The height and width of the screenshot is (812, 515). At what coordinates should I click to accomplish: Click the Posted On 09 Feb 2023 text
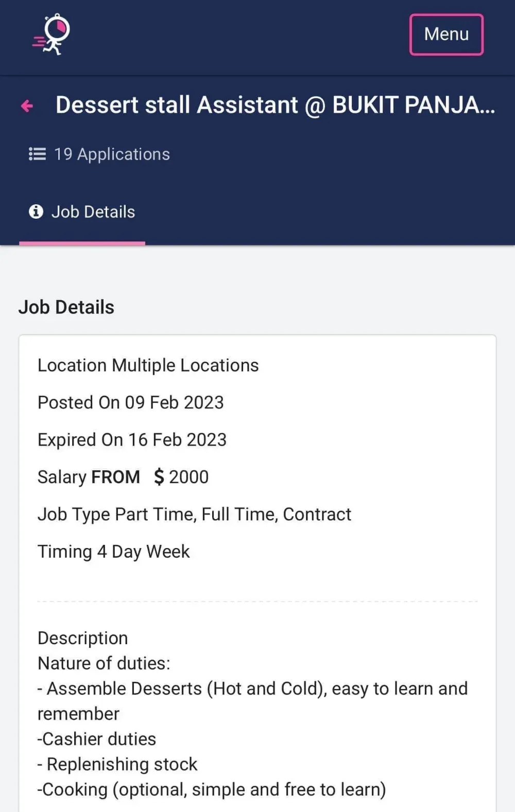pos(131,402)
